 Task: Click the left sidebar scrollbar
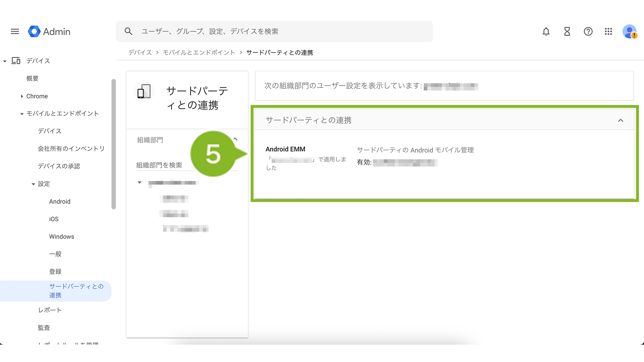tap(114, 145)
